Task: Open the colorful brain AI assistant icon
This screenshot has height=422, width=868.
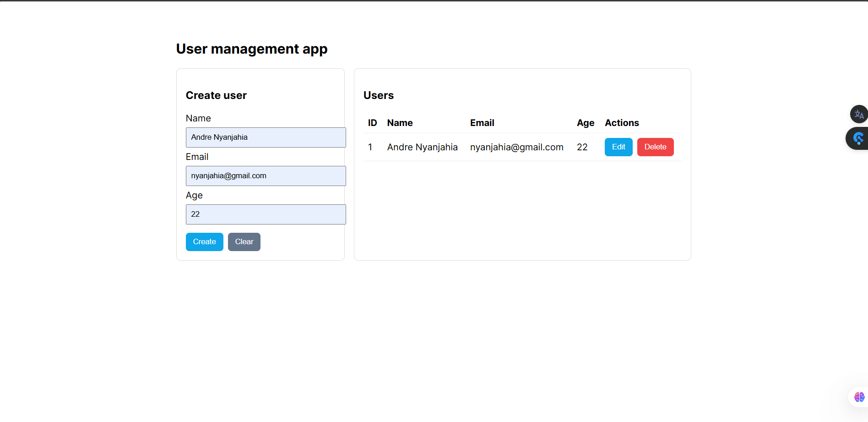Action: point(859,397)
